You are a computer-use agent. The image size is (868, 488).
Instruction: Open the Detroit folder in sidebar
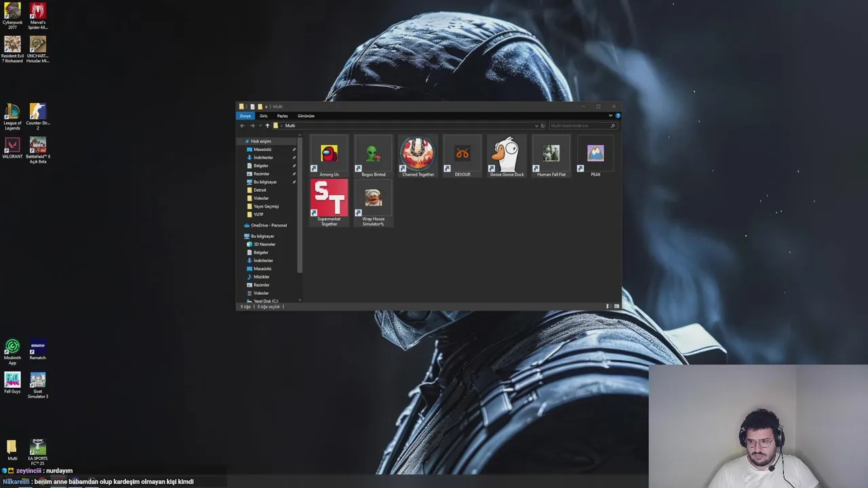(260, 190)
